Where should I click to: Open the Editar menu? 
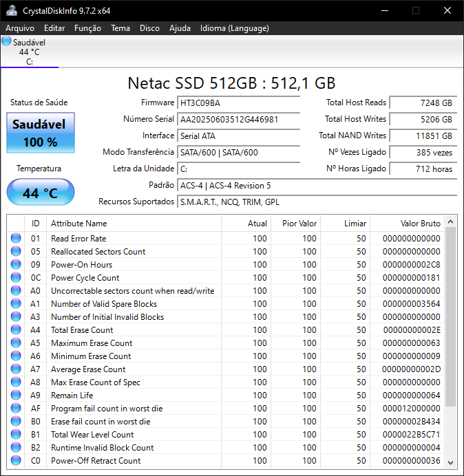54,28
